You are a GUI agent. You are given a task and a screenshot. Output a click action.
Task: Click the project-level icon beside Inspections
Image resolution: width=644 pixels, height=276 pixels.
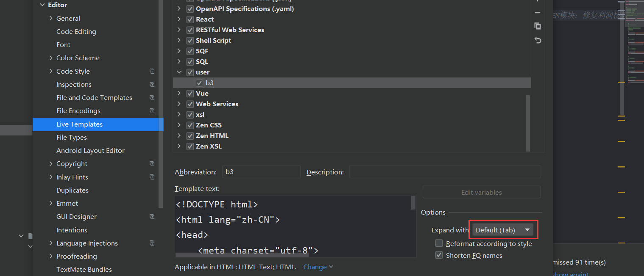[152, 84]
